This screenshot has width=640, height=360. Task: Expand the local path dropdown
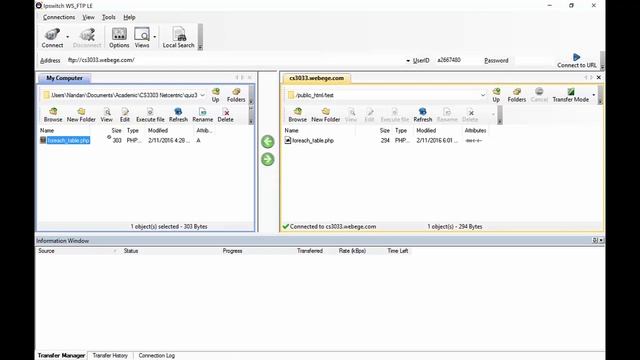(202, 95)
